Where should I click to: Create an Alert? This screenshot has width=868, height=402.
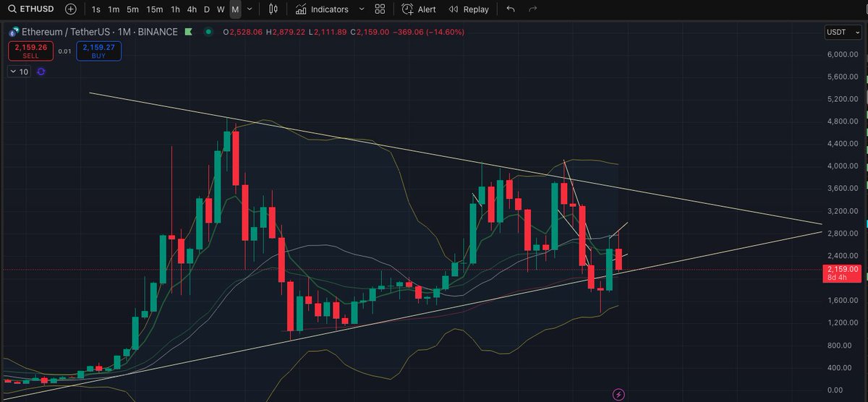pos(419,9)
